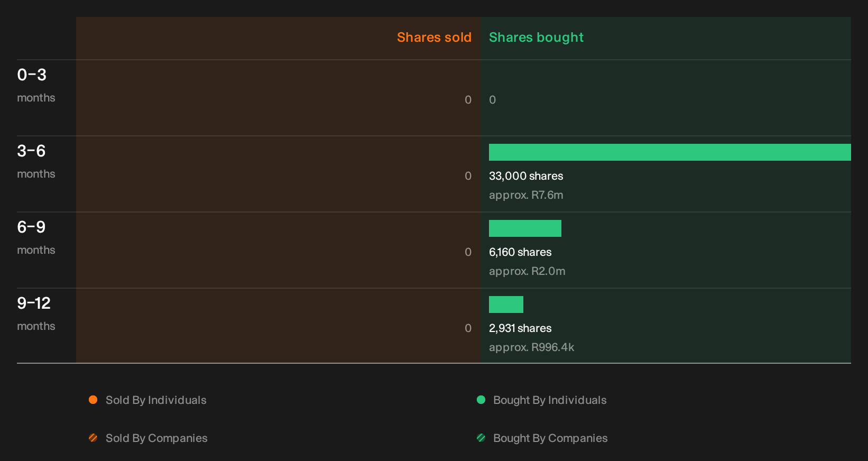Viewport: 868px width, 461px height.
Task: Click the striped green Bought By Companies icon
Action: (x=481, y=438)
